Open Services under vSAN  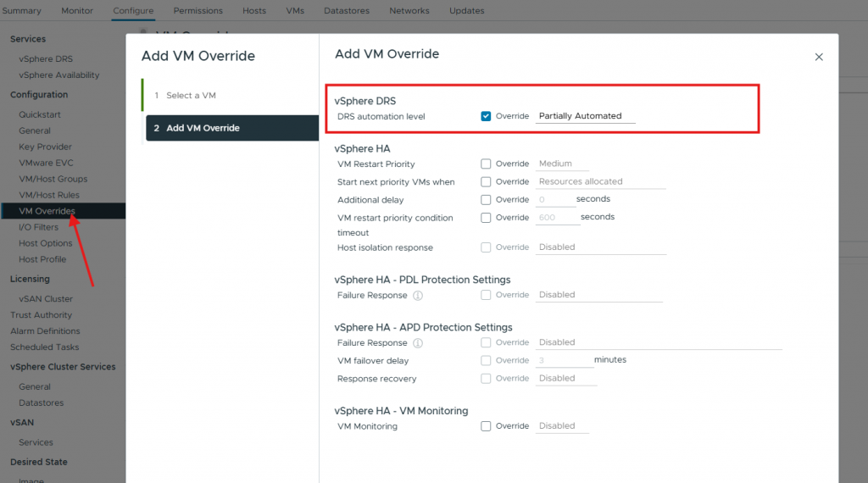click(x=36, y=442)
